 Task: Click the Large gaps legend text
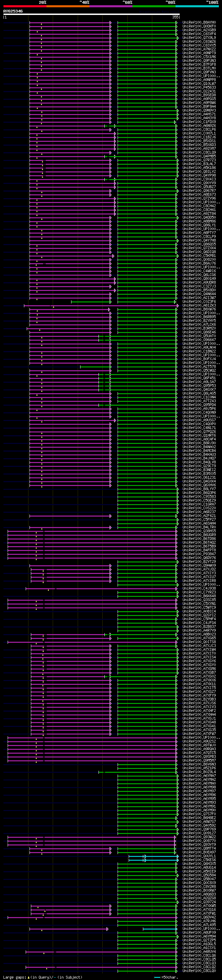(x=15, y=977)
